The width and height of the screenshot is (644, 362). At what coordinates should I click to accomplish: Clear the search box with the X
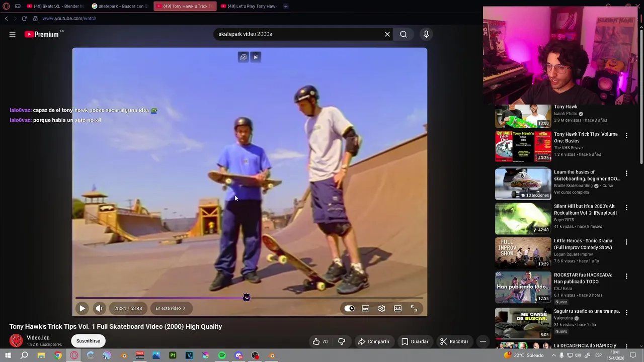pos(387,34)
